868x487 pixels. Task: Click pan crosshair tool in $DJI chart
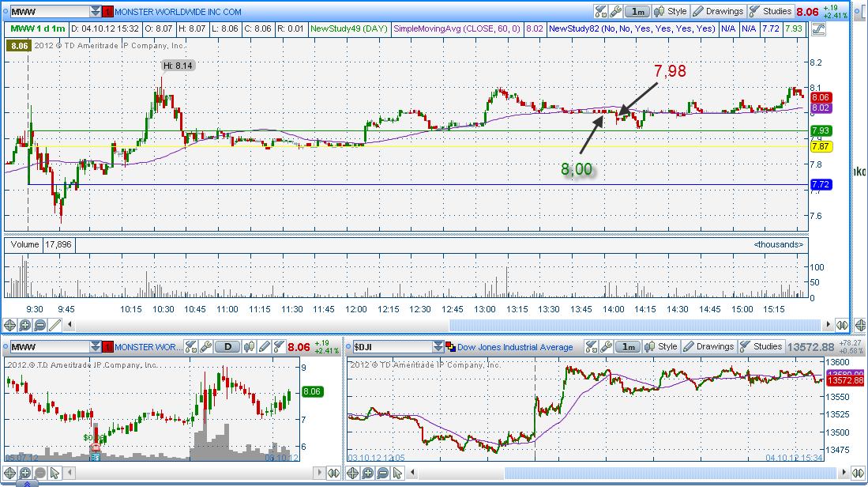pyautogui.click(x=352, y=473)
